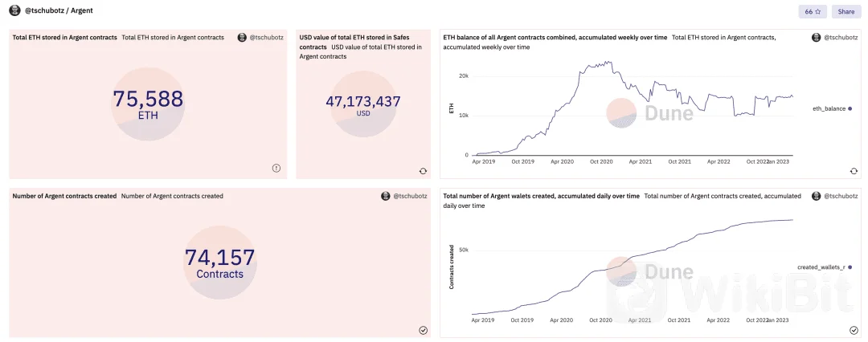Open the tschubotz profile avatar in header

click(15, 10)
